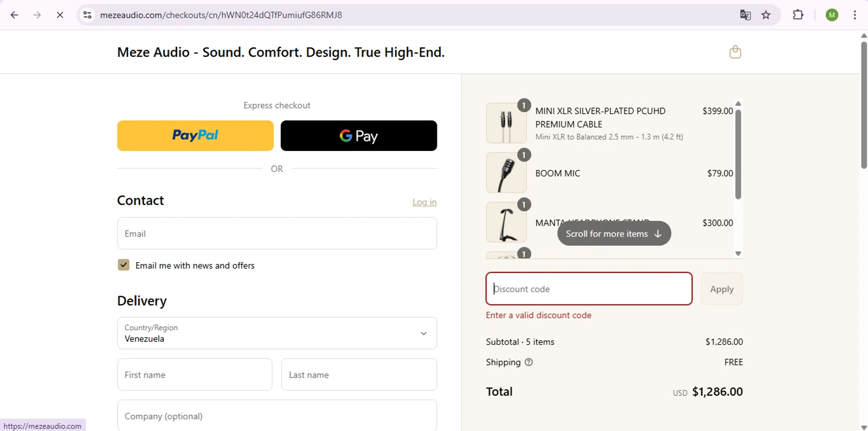Select the Manta Headphone Stand thumbnail

[506, 222]
